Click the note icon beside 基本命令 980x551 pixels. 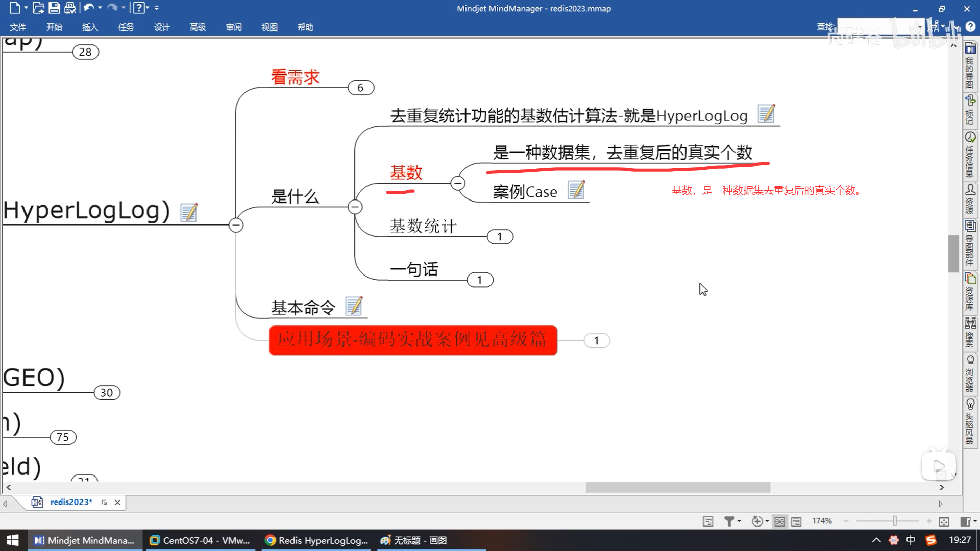pos(354,306)
